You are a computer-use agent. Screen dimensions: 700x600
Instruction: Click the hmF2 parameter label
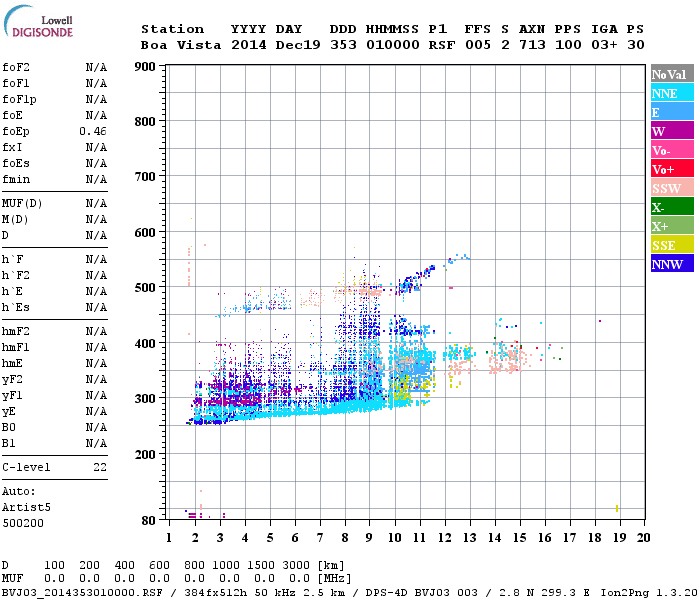pos(16,331)
